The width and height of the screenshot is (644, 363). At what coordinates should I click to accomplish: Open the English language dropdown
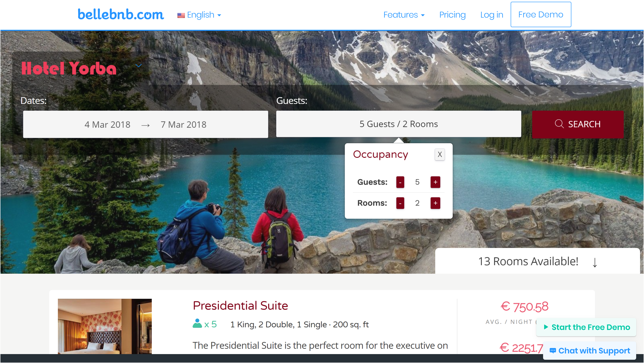pos(199,15)
